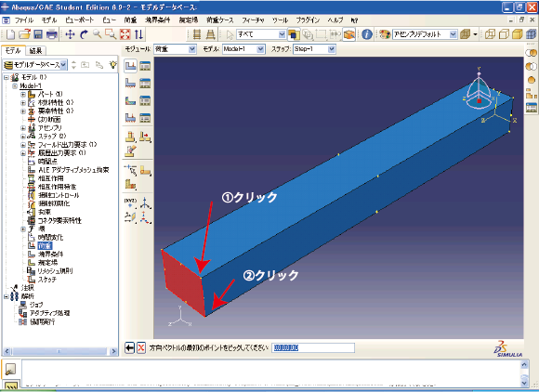Open the Query information tool
Viewport: 539px width, 392px height.
pos(367,34)
